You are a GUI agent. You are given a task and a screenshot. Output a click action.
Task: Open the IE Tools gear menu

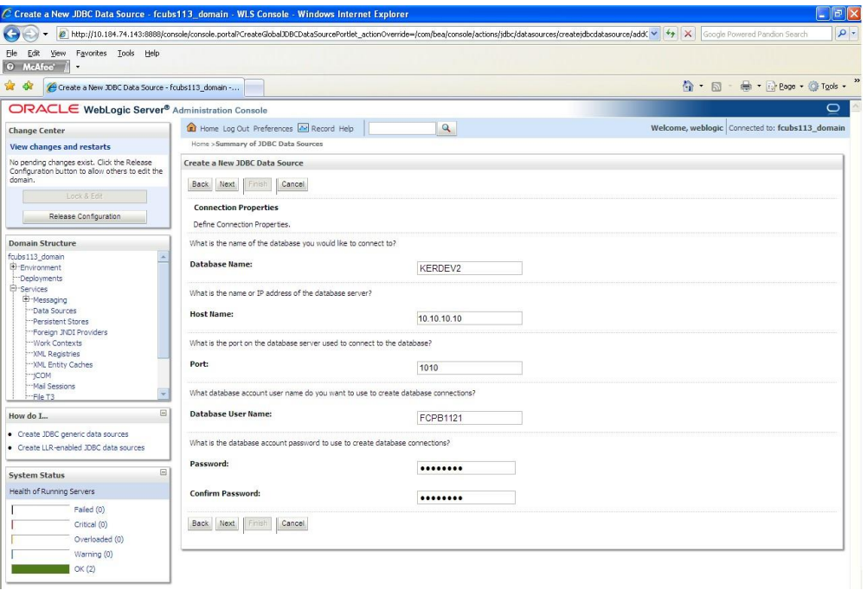click(x=827, y=87)
